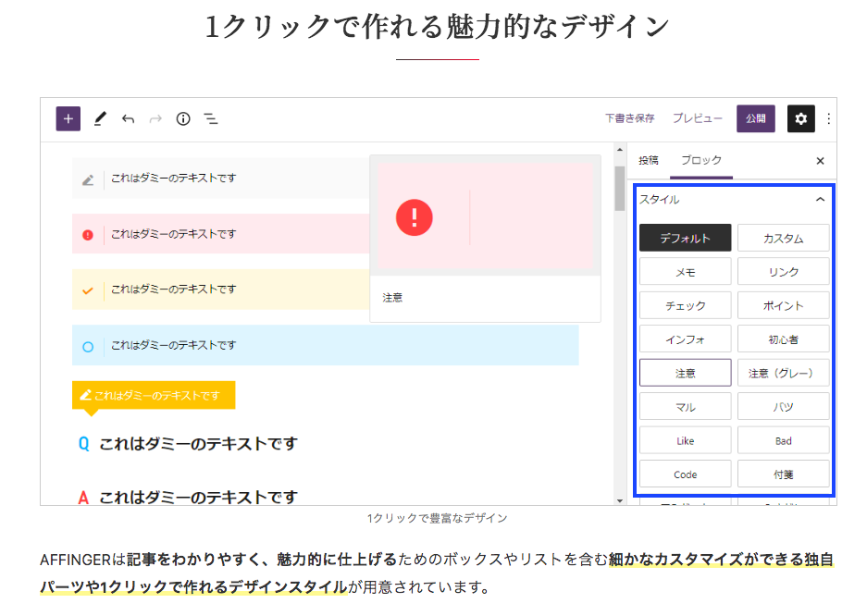Image resolution: width=867 pixels, height=616 pixels.
Task: Click the pink warning dummy text row
Action: [220, 234]
